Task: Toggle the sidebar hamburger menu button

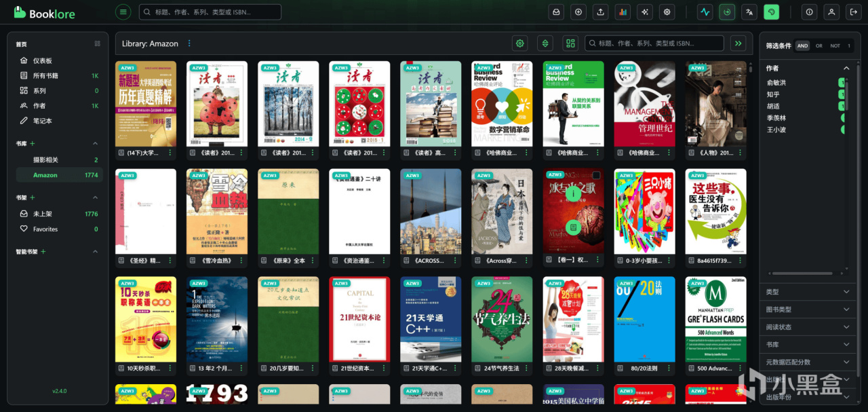Action: click(123, 12)
